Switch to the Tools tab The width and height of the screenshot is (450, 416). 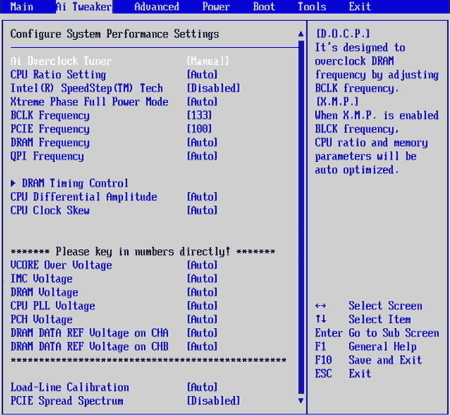point(312,6)
